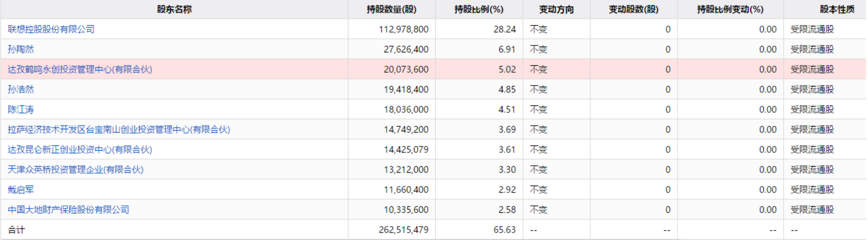
Task: Open 达孜鹤鸣永创投资管理中心 link
Action: (x=80, y=69)
